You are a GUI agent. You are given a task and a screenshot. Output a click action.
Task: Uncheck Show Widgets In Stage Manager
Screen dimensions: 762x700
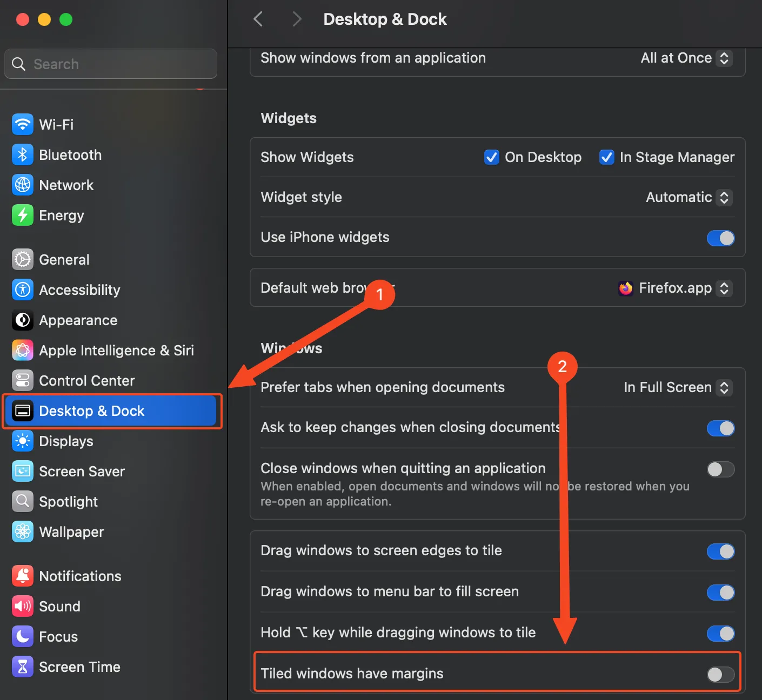pyautogui.click(x=607, y=157)
